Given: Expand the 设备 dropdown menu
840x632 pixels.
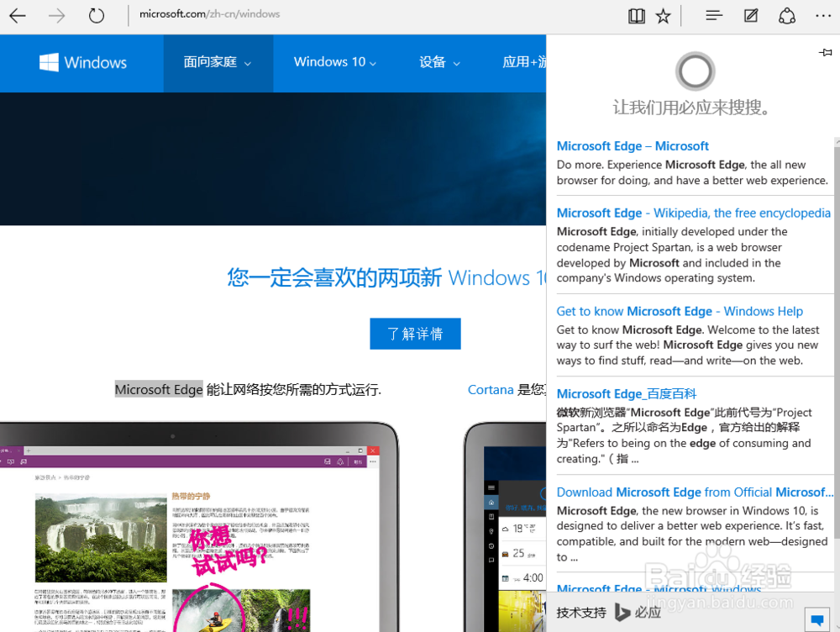Looking at the screenshot, I should point(439,63).
